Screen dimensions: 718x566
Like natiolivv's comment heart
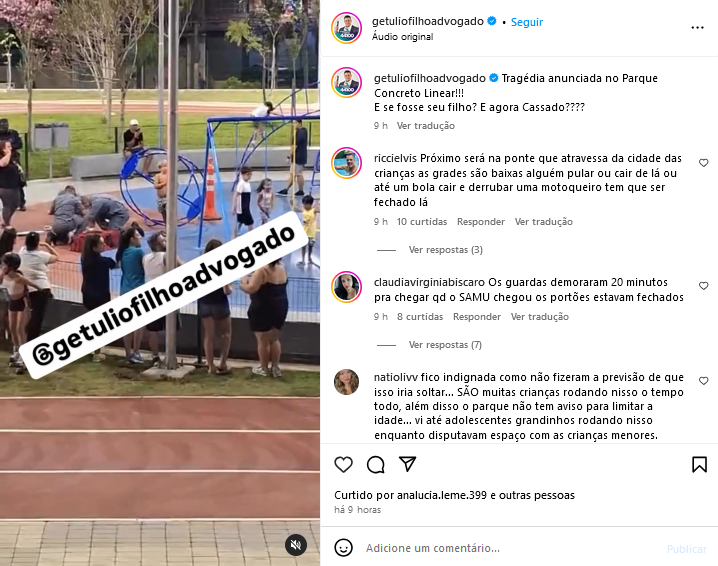[x=703, y=381]
